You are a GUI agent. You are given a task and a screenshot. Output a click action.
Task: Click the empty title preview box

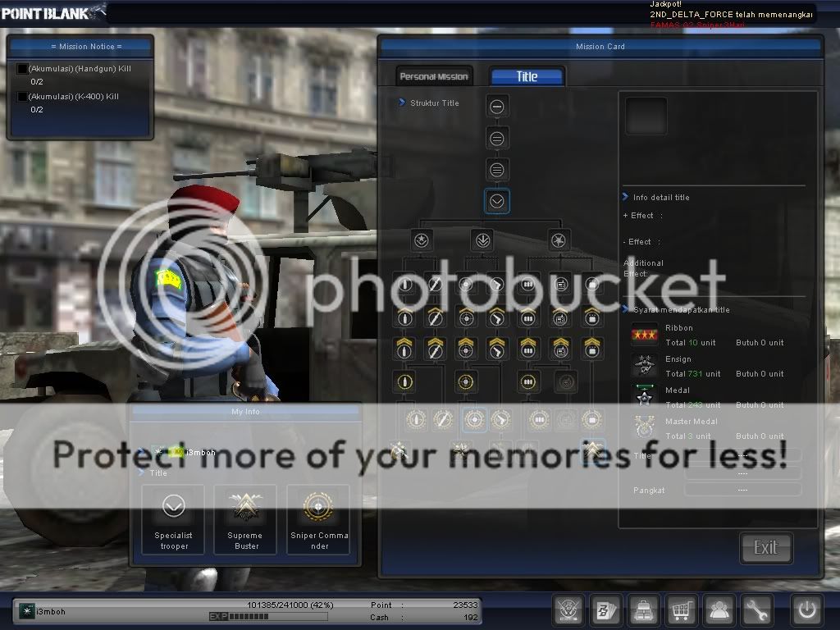[646, 116]
